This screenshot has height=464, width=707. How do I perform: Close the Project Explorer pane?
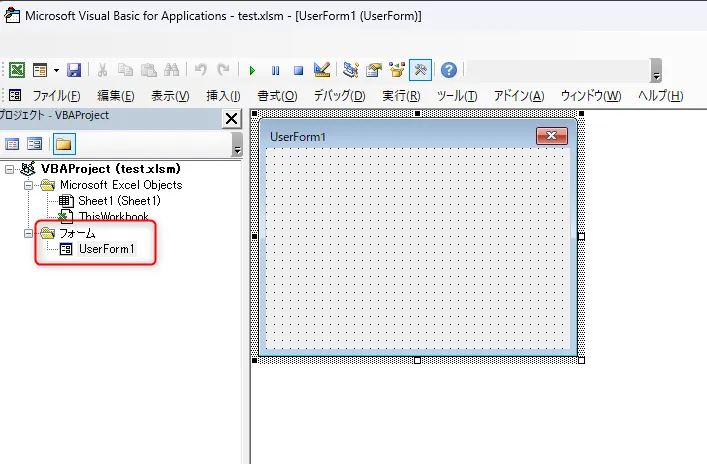pos(231,119)
